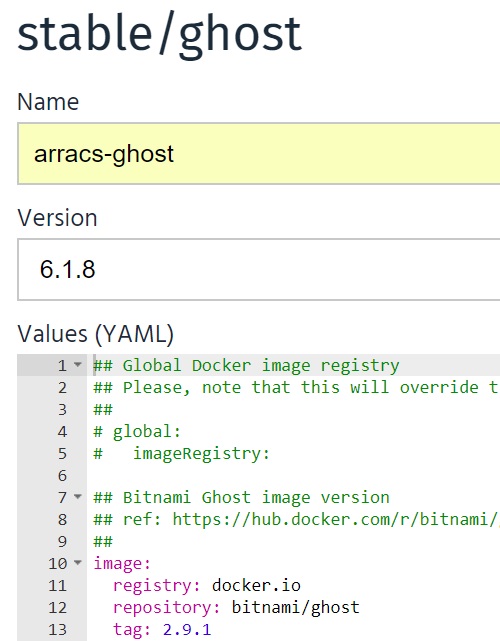
Task: Click the hub.docker.com ref URL in comments
Action: point(336,519)
